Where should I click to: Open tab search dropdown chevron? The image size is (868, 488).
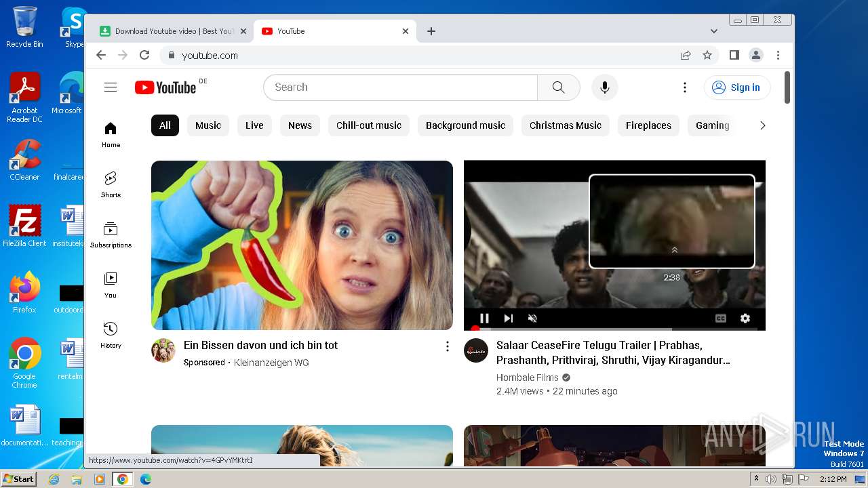(x=714, y=31)
